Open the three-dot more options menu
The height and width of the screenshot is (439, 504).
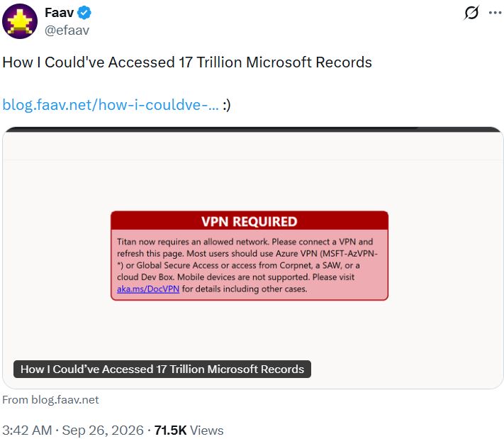coord(495,13)
